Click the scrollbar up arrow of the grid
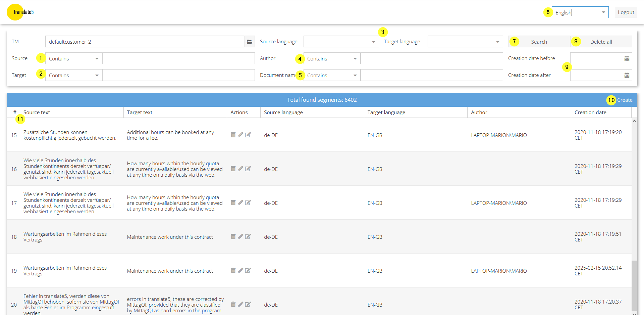Image resolution: width=644 pixels, height=315 pixels. tap(634, 121)
